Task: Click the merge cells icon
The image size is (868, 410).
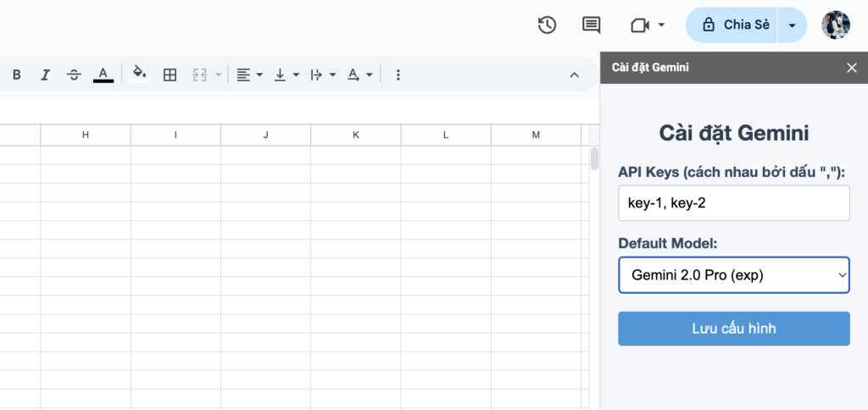Action: (199, 75)
